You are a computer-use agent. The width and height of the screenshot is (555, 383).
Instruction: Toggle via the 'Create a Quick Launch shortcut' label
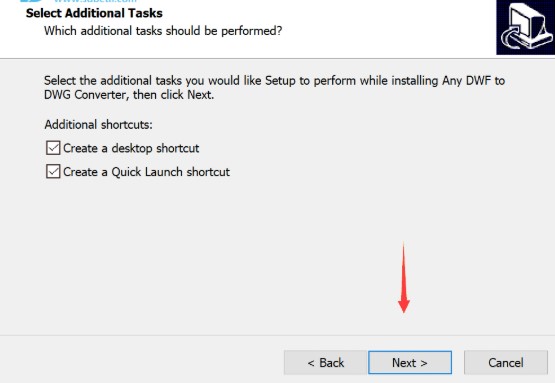click(147, 172)
